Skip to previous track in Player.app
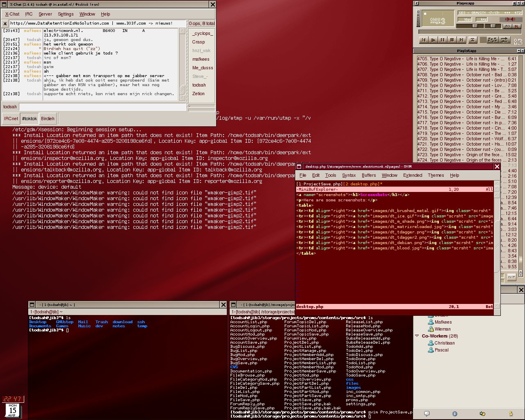Screen dimensions: 525x420 [423, 40]
